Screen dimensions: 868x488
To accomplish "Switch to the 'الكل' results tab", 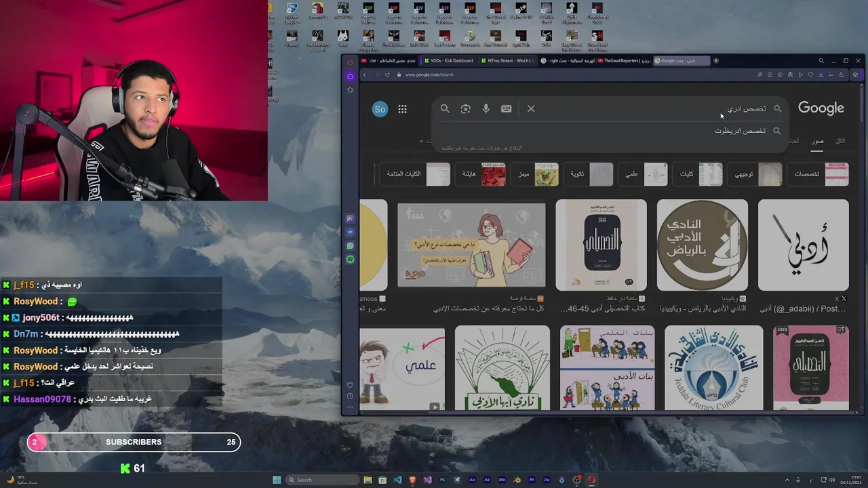I will tap(840, 141).
